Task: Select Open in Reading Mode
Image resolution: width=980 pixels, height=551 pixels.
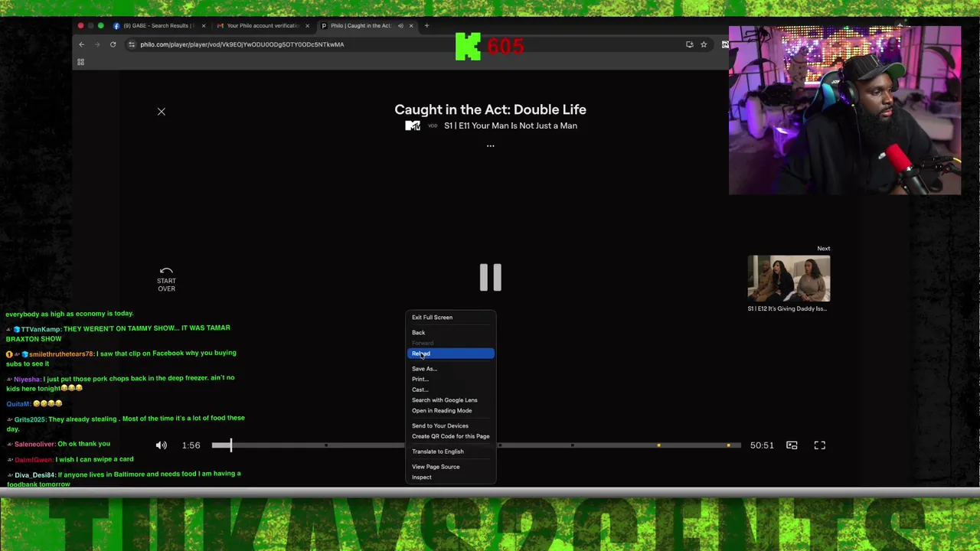Action: [451, 411]
